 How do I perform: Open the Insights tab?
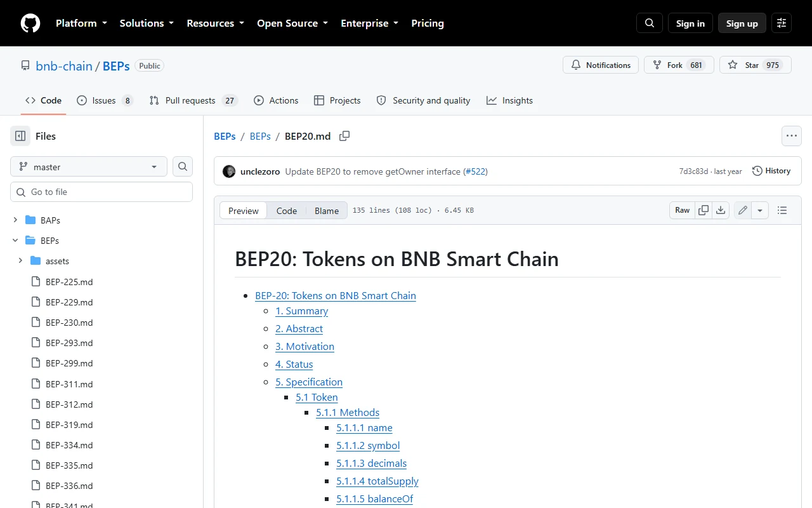[x=510, y=100]
